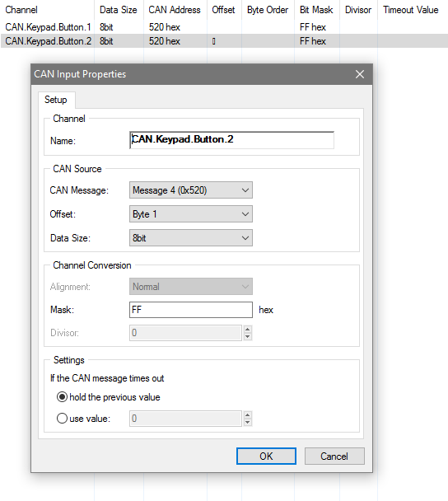Screen dimensions: 448x501
Task: Open the CAN Message dropdown
Action: click(191, 190)
